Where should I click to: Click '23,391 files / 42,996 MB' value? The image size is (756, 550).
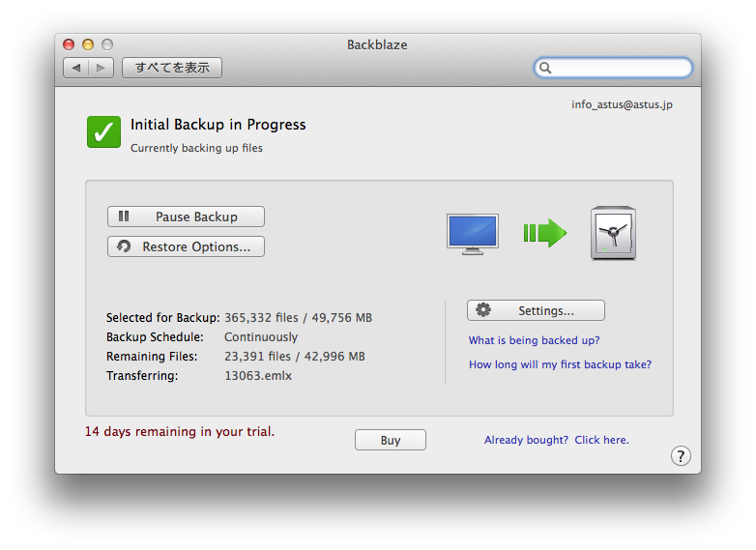point(295,357)
